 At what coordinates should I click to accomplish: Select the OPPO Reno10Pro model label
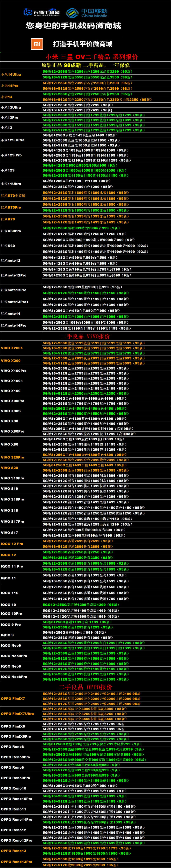(x=16, y=799)
